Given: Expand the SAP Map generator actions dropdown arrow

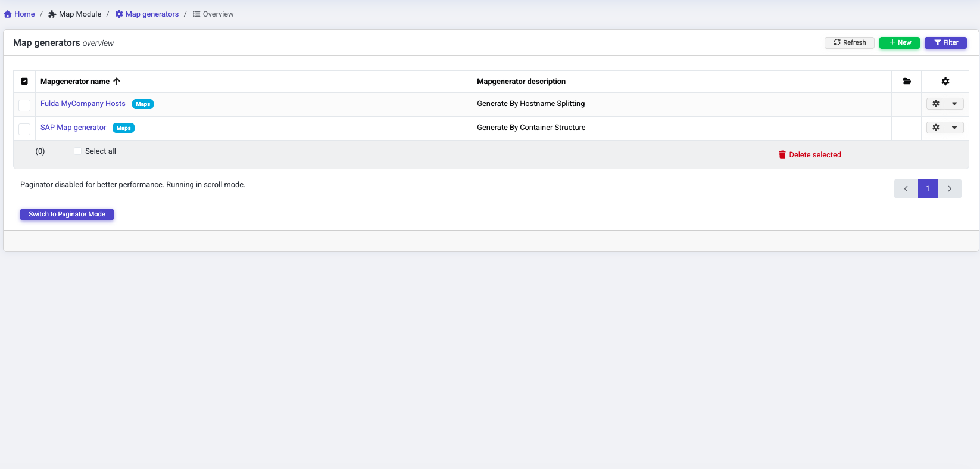Looking at the screenshot, I should [954, 128].
